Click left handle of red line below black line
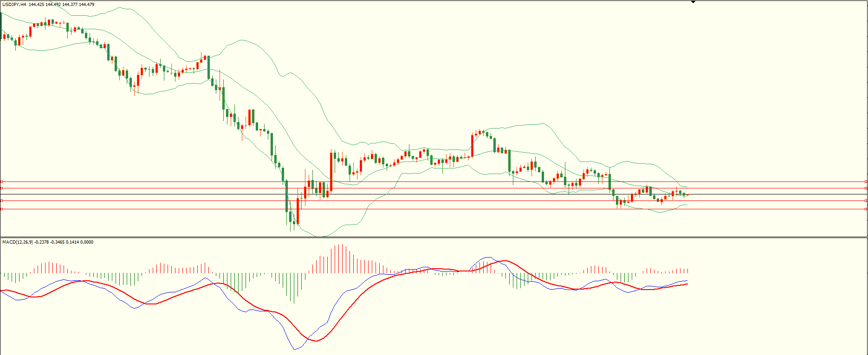Screen dimensions: 868x355 click(2, 200)
